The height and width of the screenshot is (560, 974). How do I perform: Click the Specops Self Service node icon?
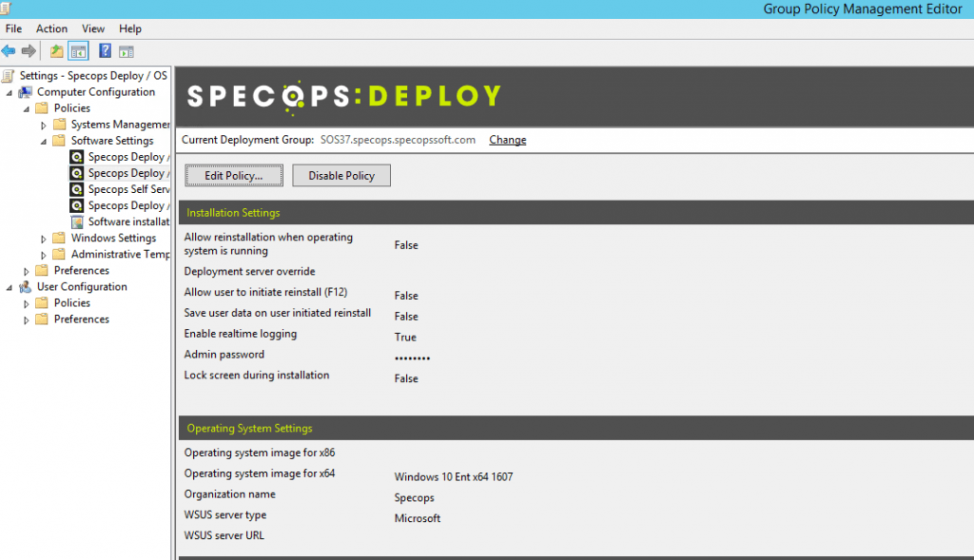click(x=77, y=190)
